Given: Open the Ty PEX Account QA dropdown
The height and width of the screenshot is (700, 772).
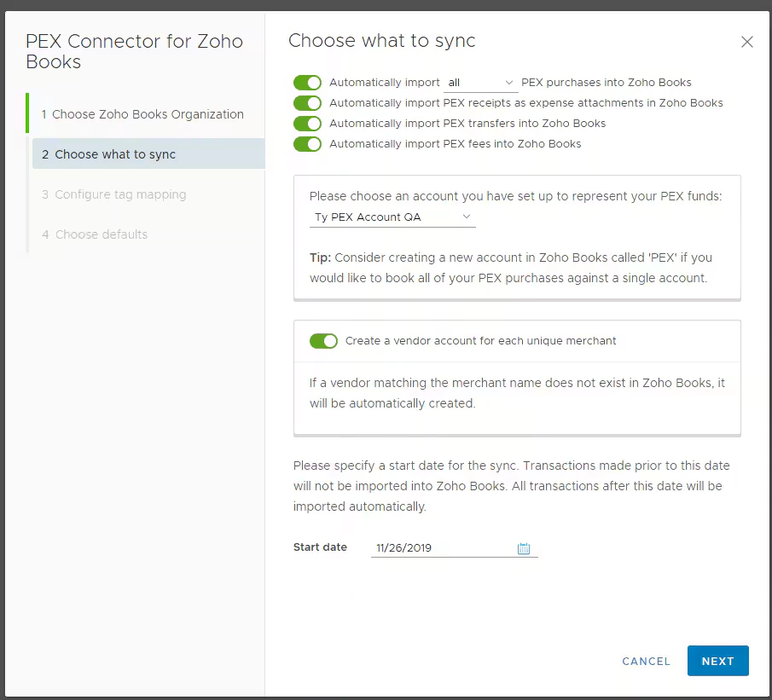Looking at the screenshot, I should click(x=392, y=217).
